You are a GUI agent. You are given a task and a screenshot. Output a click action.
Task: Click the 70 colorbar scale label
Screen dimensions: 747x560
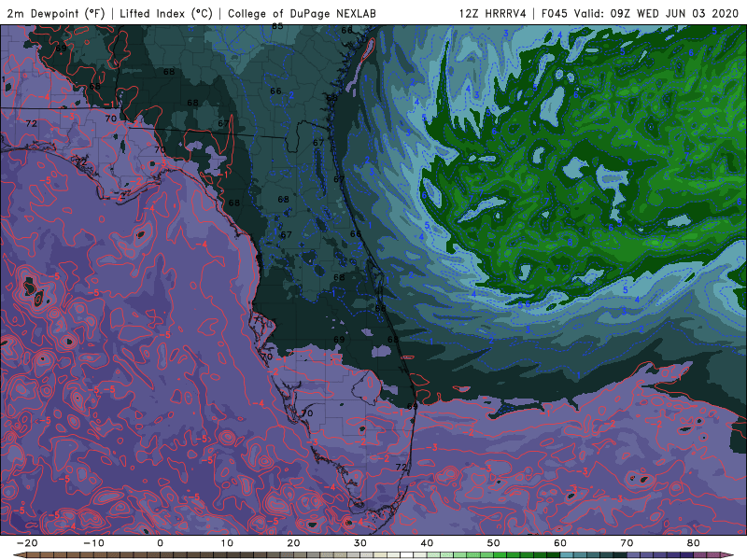tap(627, 543)
